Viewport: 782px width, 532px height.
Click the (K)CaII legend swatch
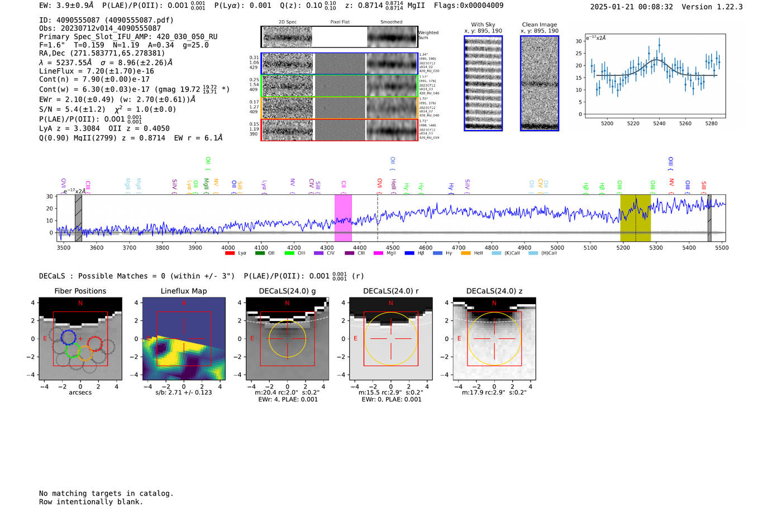point(497,253)
